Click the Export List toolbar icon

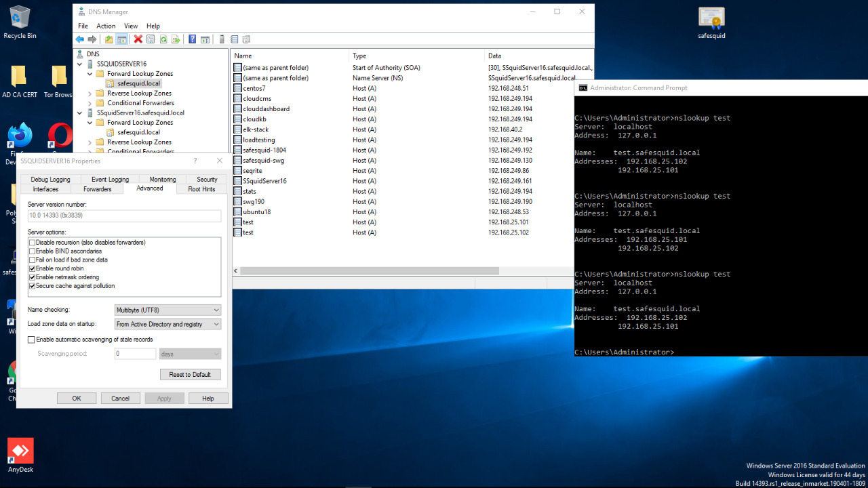(x=176, y=39)
